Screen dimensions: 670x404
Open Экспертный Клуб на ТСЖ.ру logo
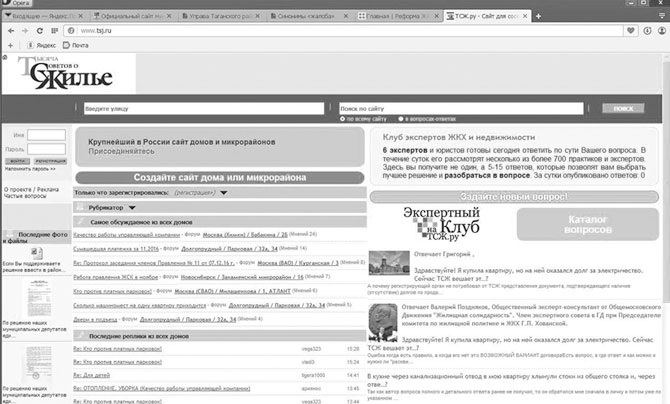pos(441,224)
